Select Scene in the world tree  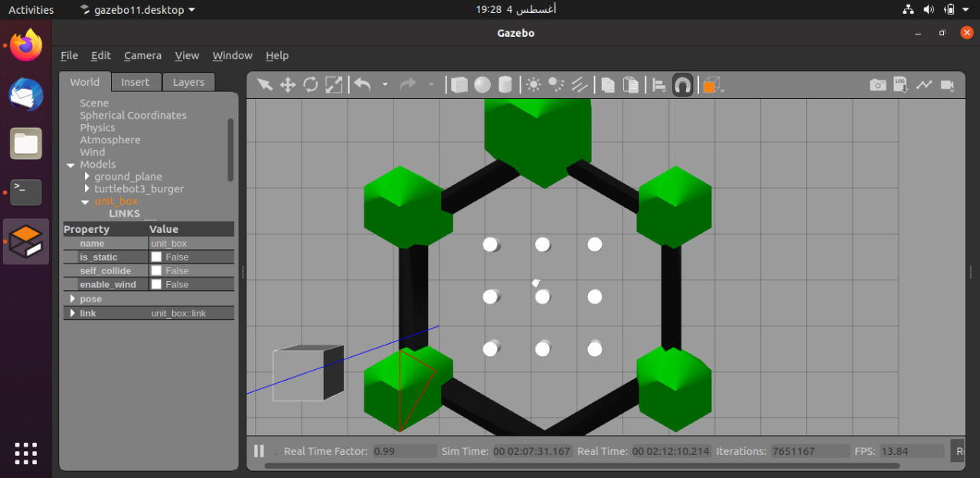pyautogui.click(x=94, y=103)
